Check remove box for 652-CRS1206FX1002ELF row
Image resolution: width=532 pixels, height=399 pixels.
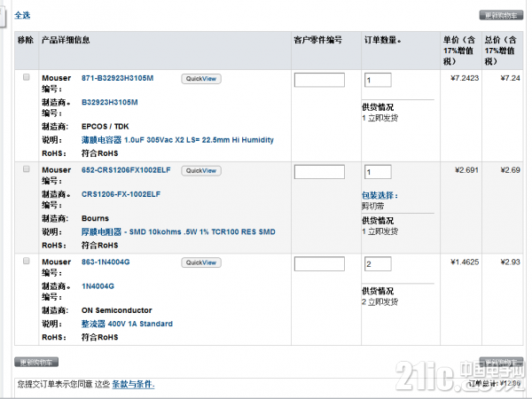26,169
